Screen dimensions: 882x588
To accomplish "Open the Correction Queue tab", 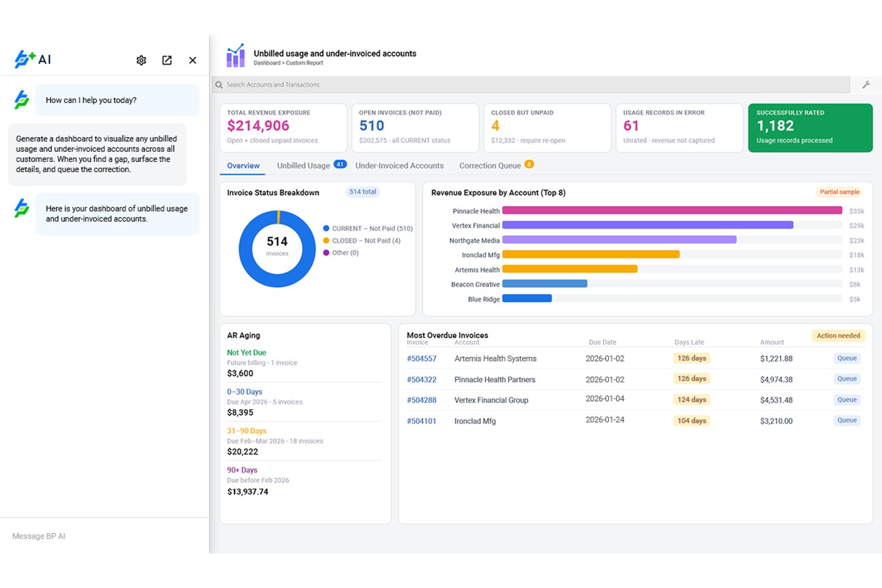I will point(490,166).
